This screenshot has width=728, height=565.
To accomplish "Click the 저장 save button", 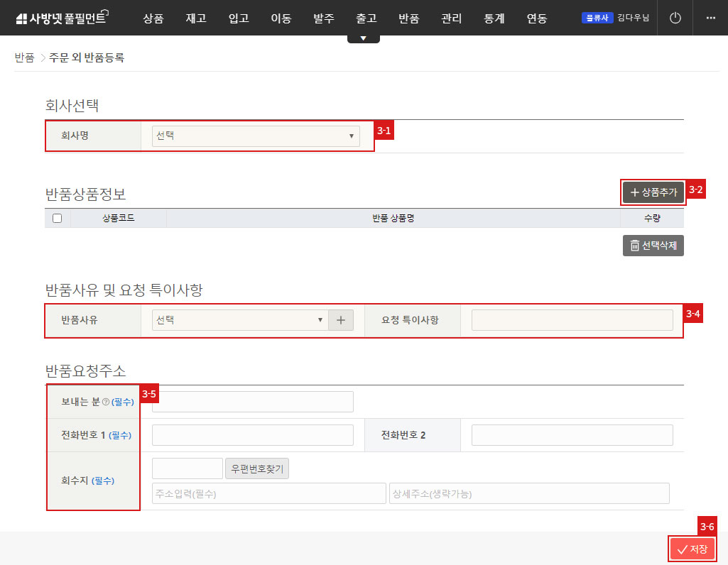I will (692, 548).
